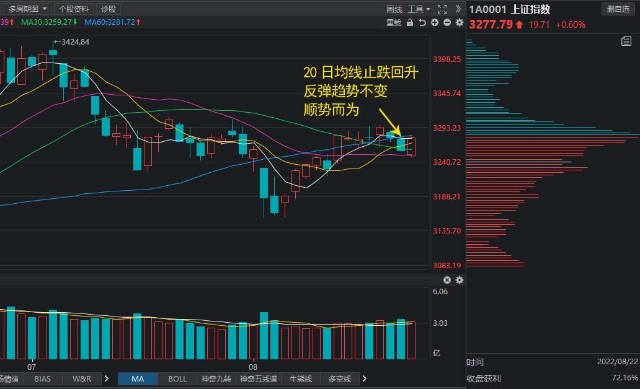640x389 pixels.
Task: Click the 收盘获利 label in chip panel
Action: [x=484, y=378]
